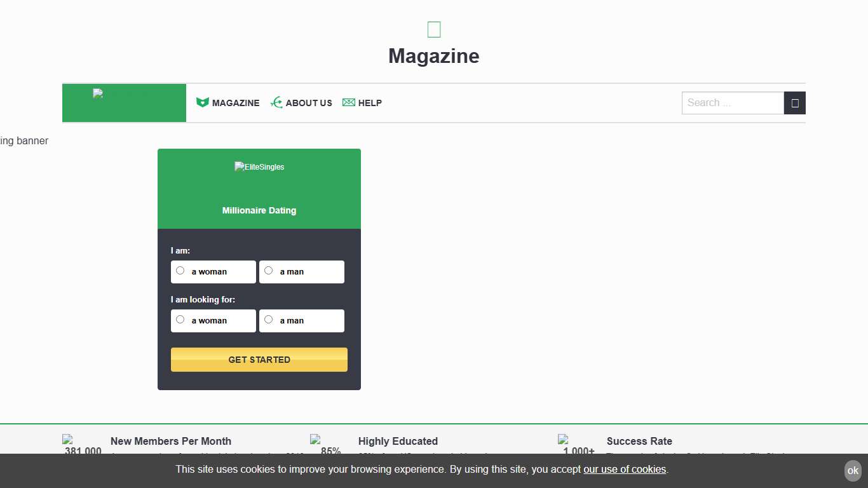Select 'a woman' under 'I am'
The width and height of the screenshot is (868, 488).
pyautogui.click(x=180, y=270)
